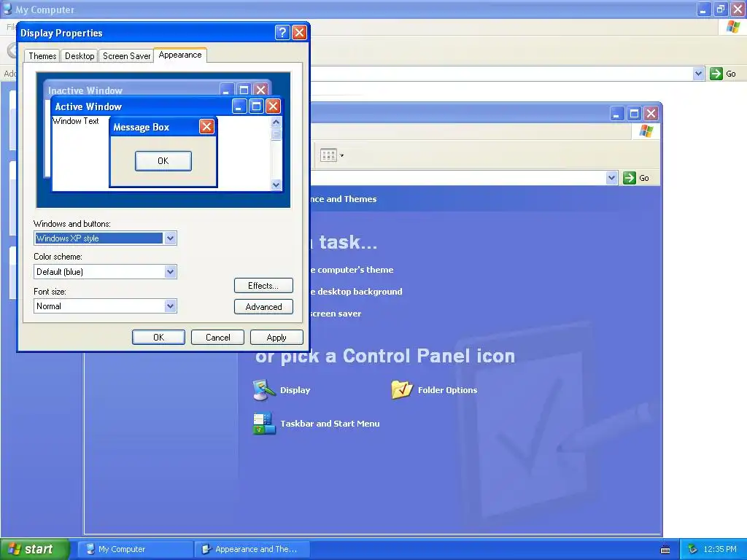Select the Appearance tab
Viewport: 747px width, 560px height.
coord(180,55)
